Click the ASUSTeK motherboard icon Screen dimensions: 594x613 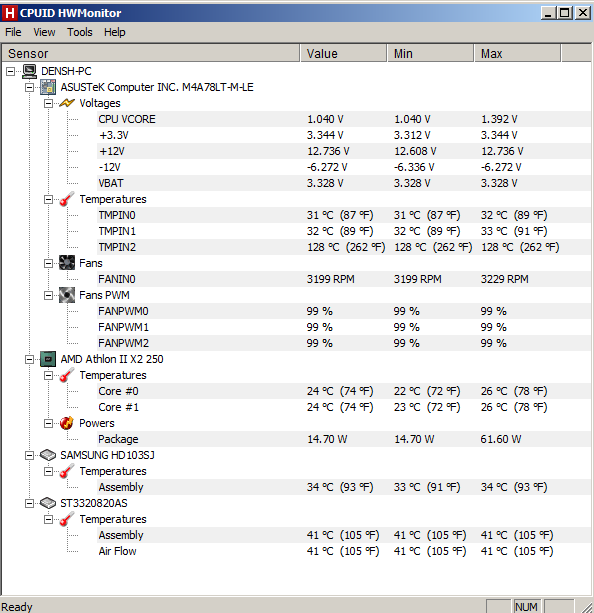click(x=48, y=87)
